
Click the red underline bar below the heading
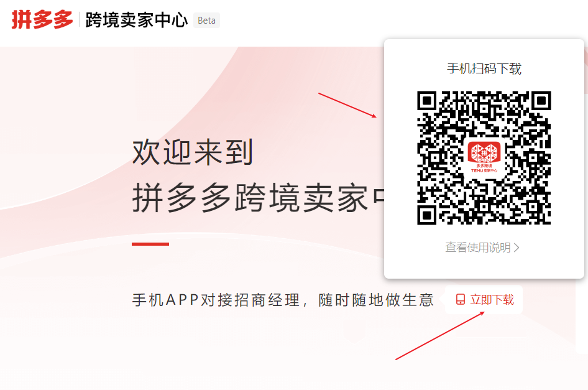coord(150,244)
